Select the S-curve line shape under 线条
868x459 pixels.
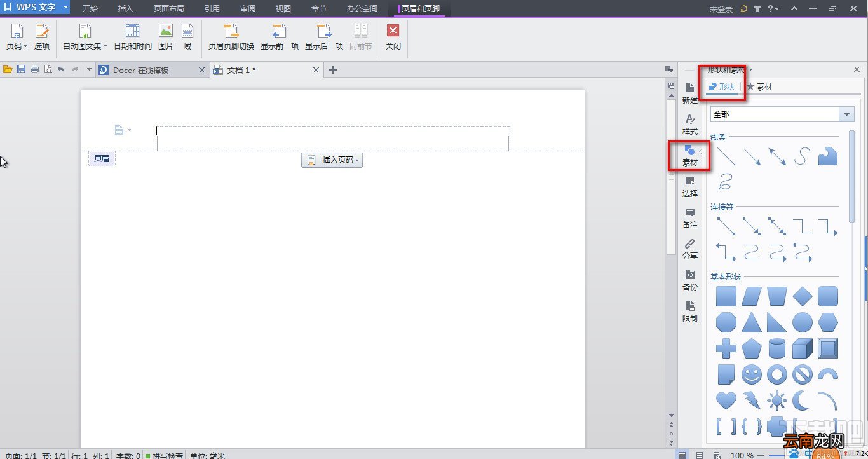(802, 156)
